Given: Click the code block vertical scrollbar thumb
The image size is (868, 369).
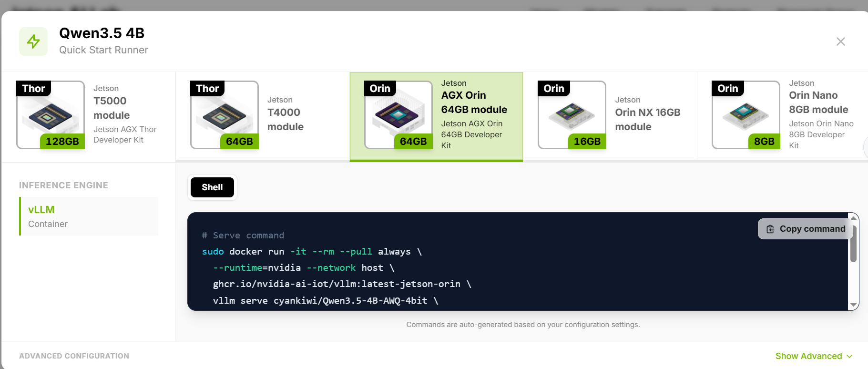Looking at the screenshot, I should [x=854, y=243].
